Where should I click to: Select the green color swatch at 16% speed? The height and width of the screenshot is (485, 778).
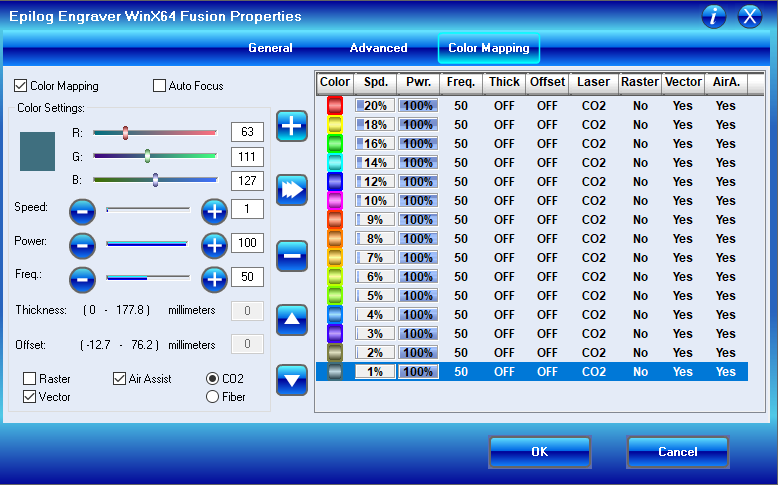(335, 143)
